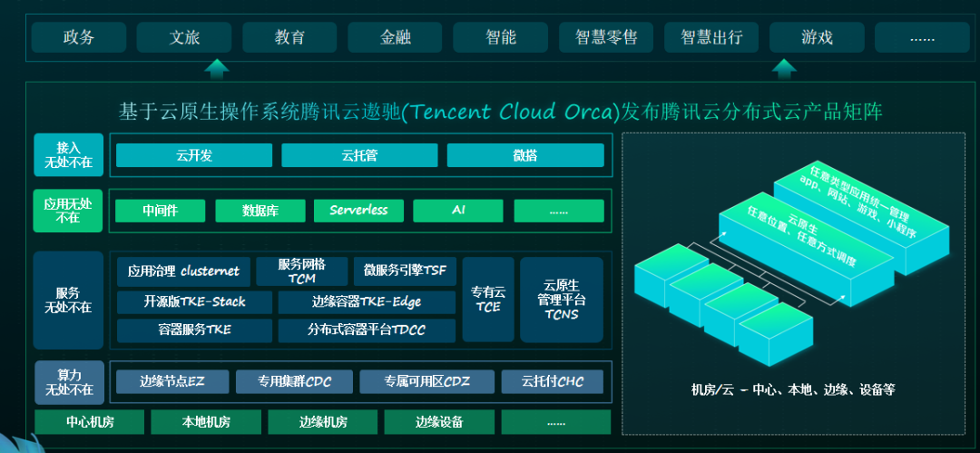This screenshot has width=980, height=453.
Task: Choose the 游戏 industry box
Action: point(817,37)
